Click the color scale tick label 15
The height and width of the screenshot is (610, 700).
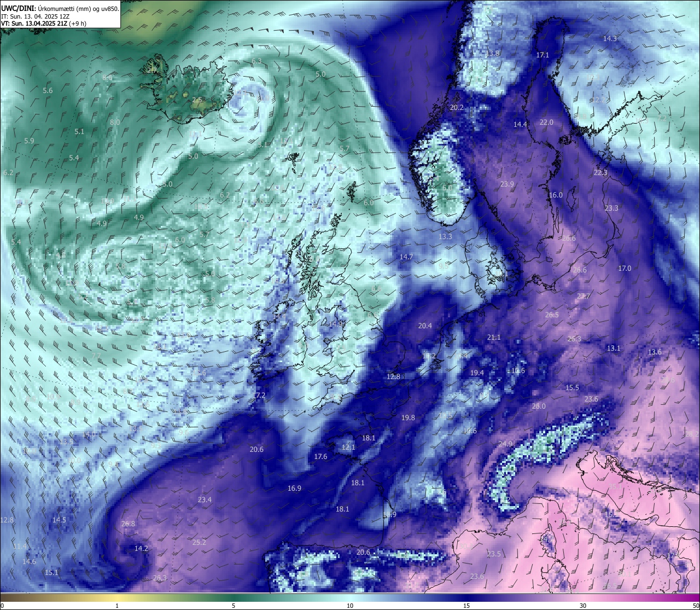click(466, 606)
